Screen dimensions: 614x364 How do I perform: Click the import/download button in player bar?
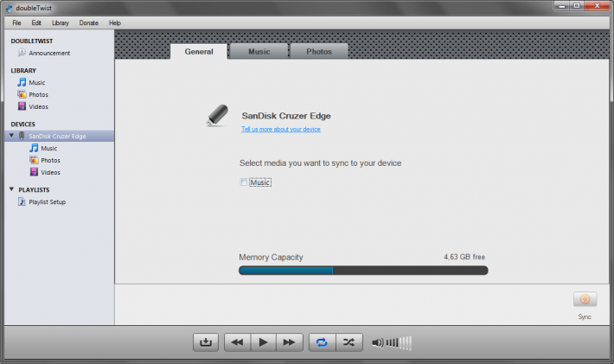click(206, 343)
